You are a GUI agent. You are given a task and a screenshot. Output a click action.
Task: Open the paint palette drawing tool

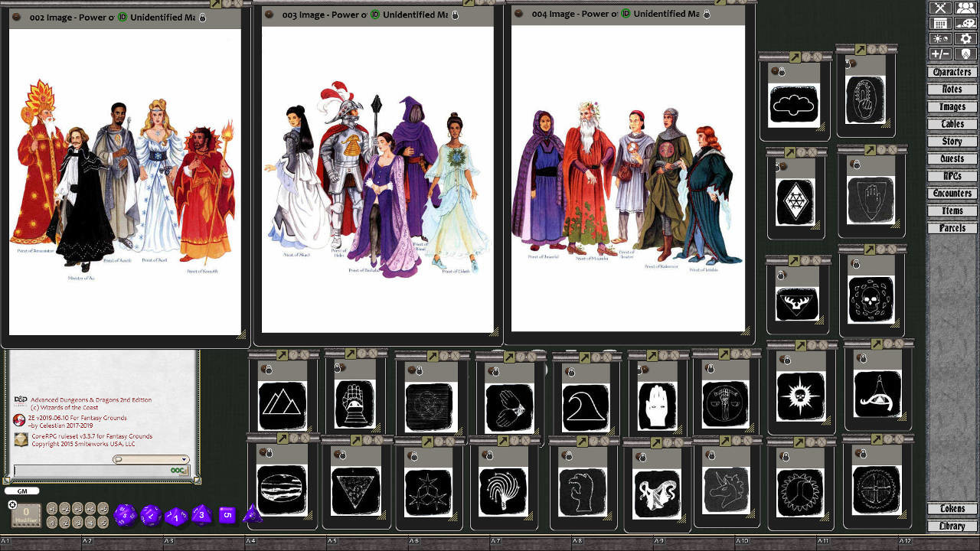click(966, 22)
